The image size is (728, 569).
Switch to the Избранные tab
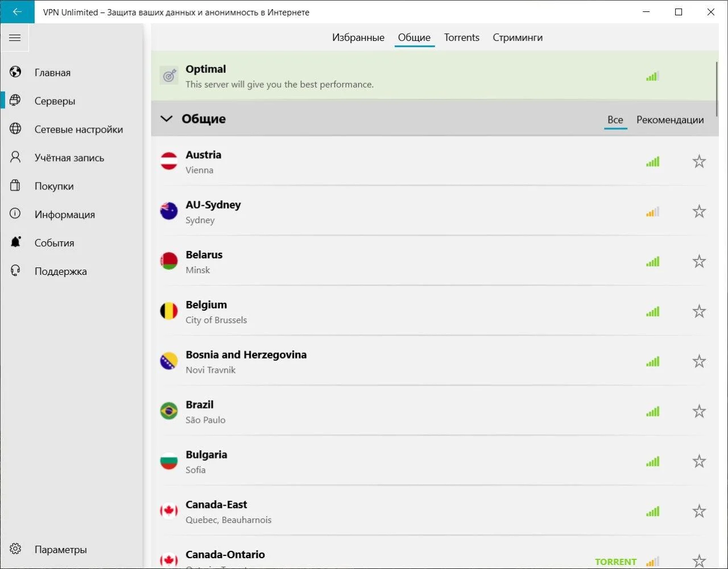point(358,38)
